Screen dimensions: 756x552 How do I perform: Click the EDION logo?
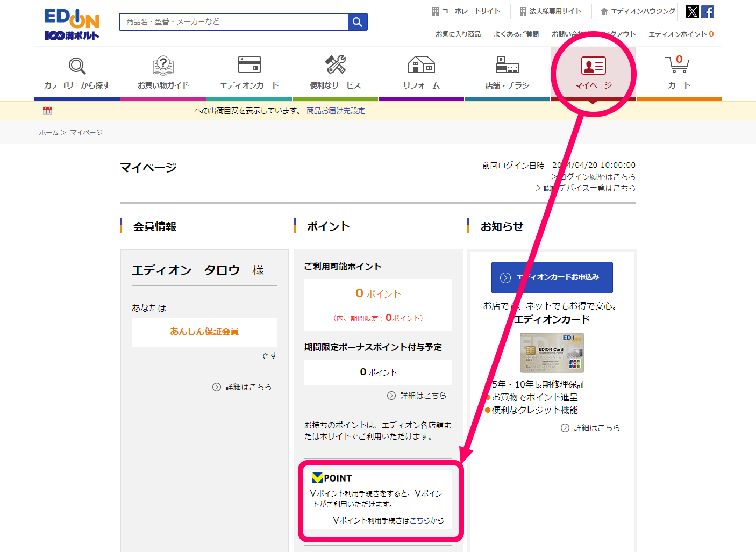(72, 25)
